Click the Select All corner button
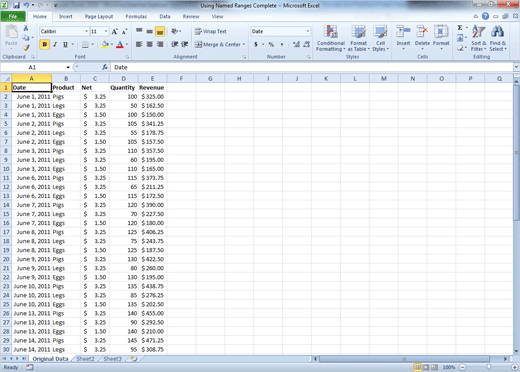The height and width of the screenshot is (372, 520). [6, 79]
